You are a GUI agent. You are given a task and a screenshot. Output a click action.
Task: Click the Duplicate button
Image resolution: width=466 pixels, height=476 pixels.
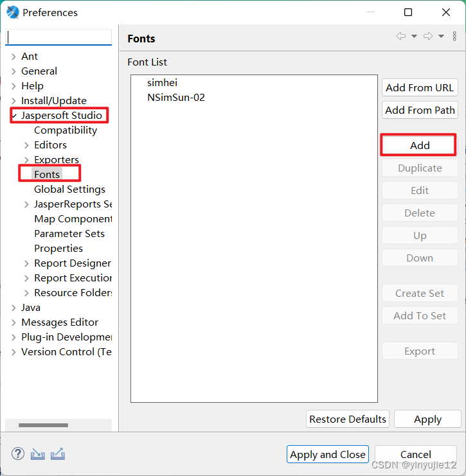420,168
